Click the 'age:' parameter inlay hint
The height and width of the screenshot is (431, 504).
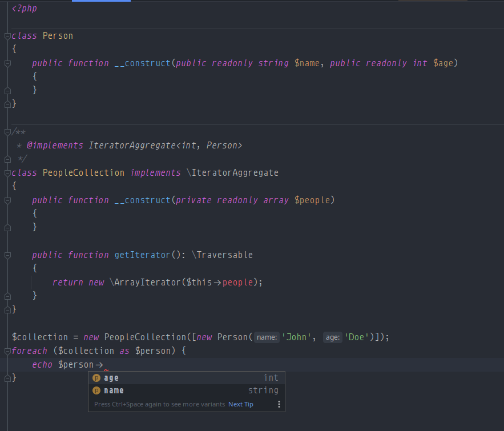point(333,337)
